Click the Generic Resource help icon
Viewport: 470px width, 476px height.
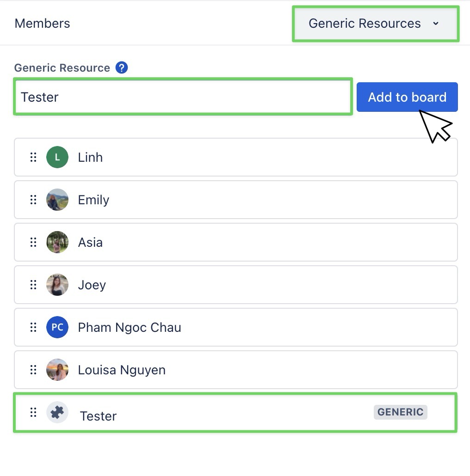tap(122, 68)
